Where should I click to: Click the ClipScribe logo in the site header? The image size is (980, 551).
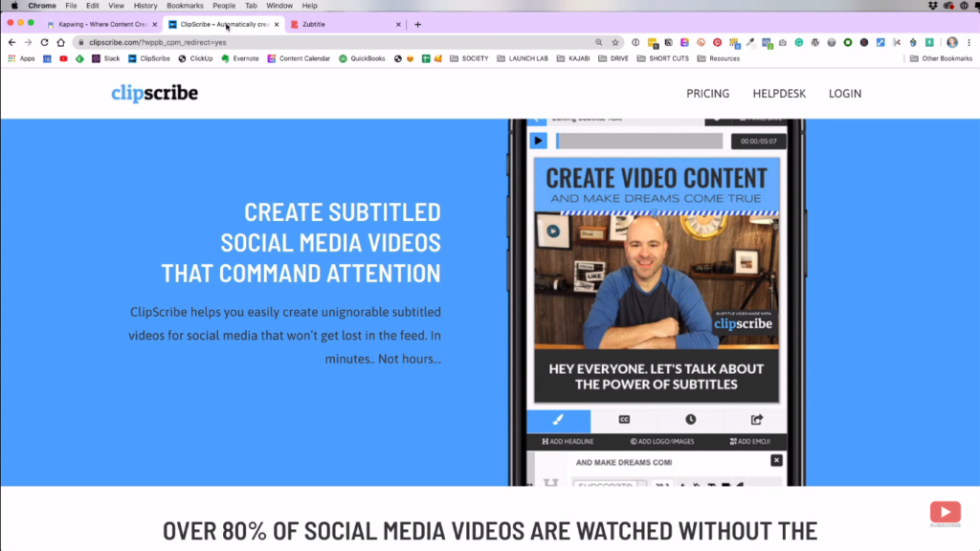point(154,93)
